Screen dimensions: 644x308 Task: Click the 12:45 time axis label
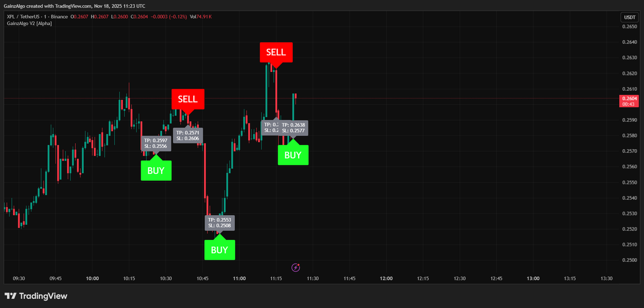click(x=496, y=278)
